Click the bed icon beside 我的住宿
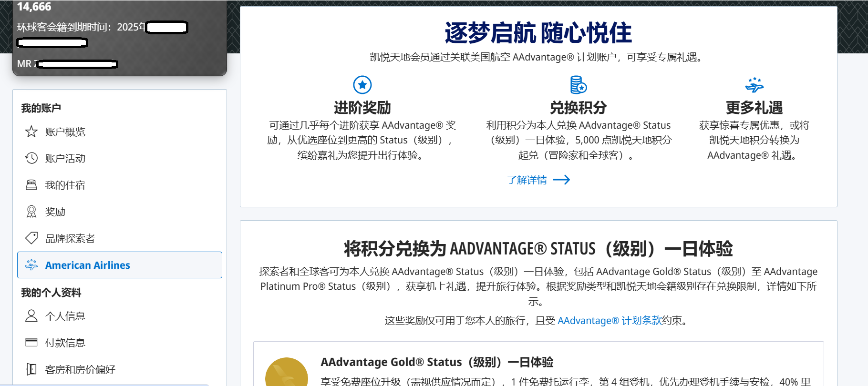Viewport: 868px width, 386px height. point(31,185)
